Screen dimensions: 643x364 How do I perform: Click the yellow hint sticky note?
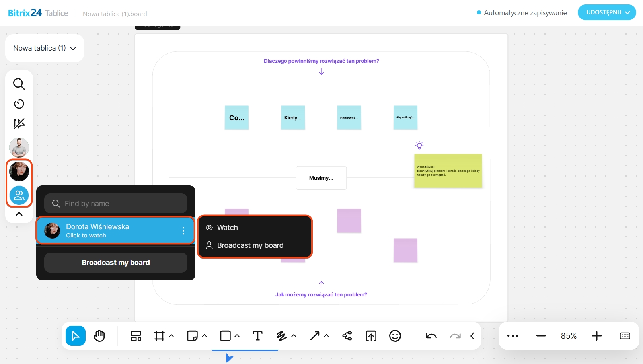[x=448, y=171]
